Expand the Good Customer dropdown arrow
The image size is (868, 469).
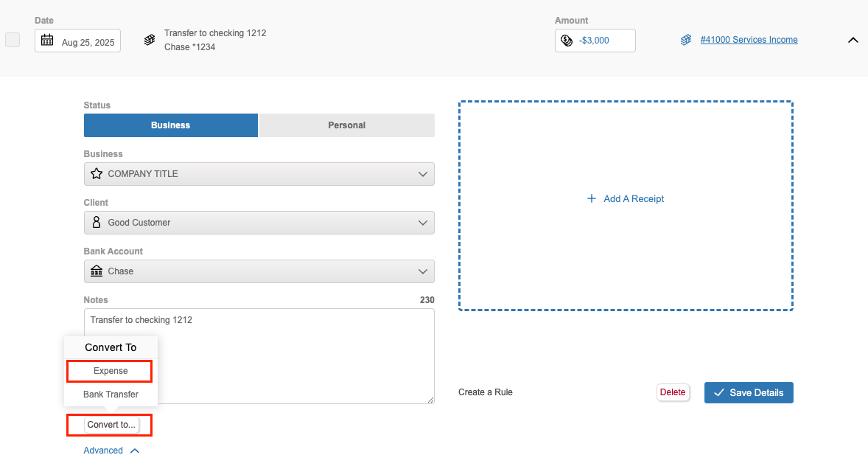tap(423, 223)
